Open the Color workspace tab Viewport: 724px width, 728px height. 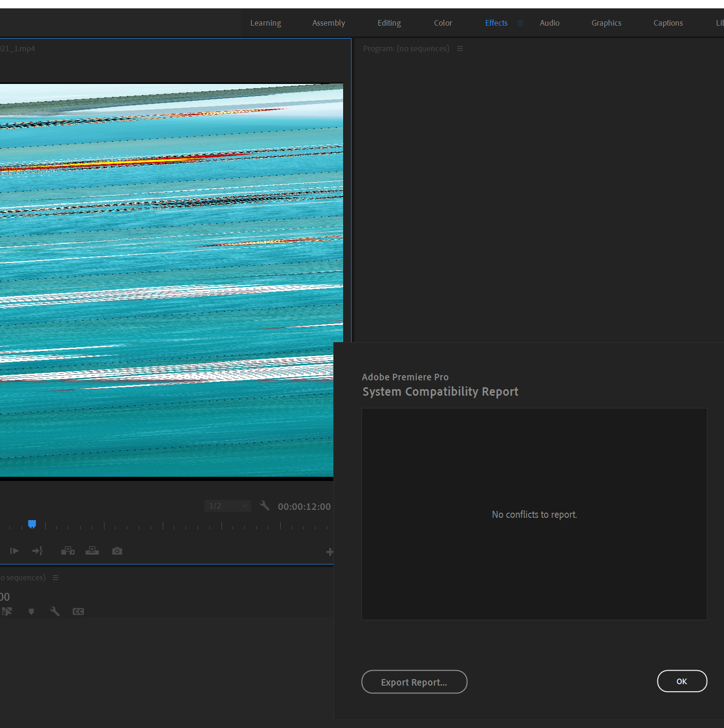442,22
